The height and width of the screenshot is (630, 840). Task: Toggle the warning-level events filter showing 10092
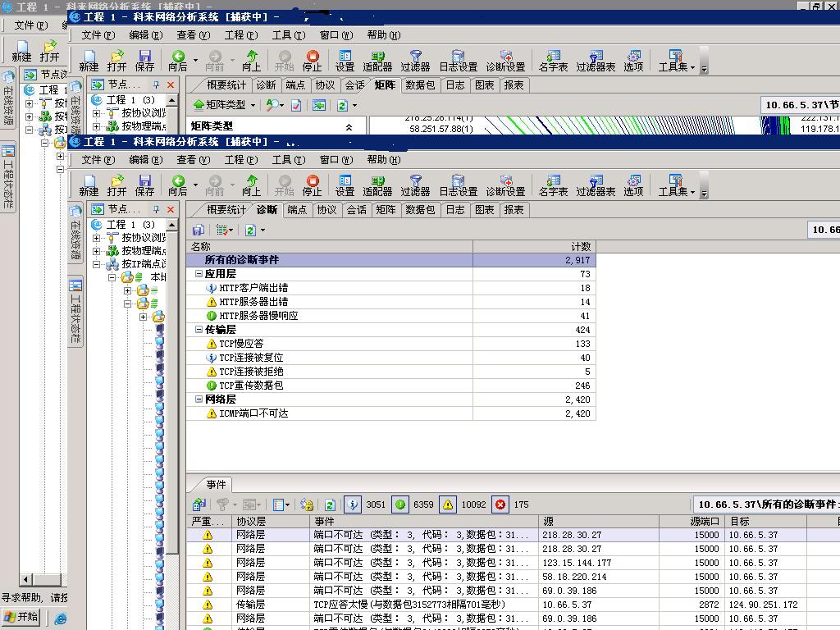tap(448, 504)
